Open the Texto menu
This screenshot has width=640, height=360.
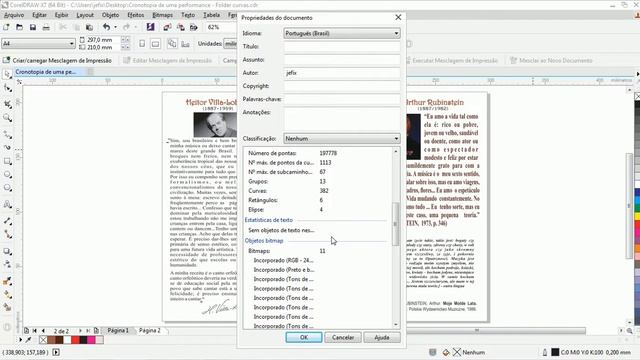pos(188,15)
